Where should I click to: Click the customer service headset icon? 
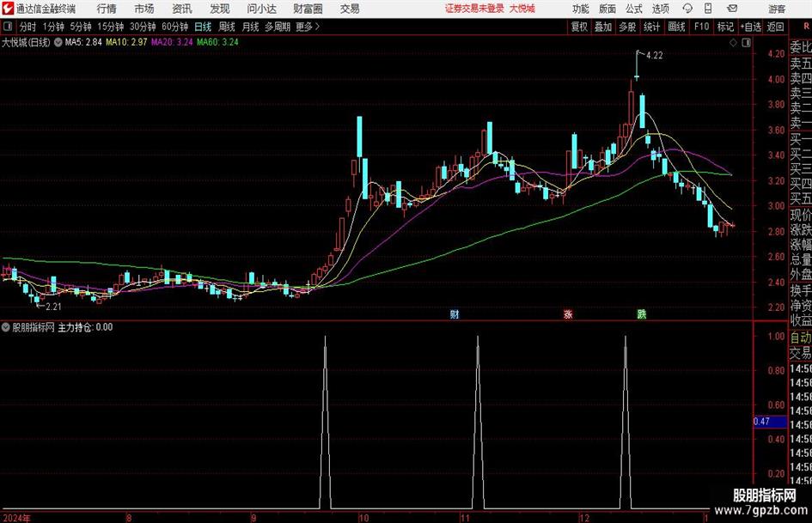click(687, 9)
